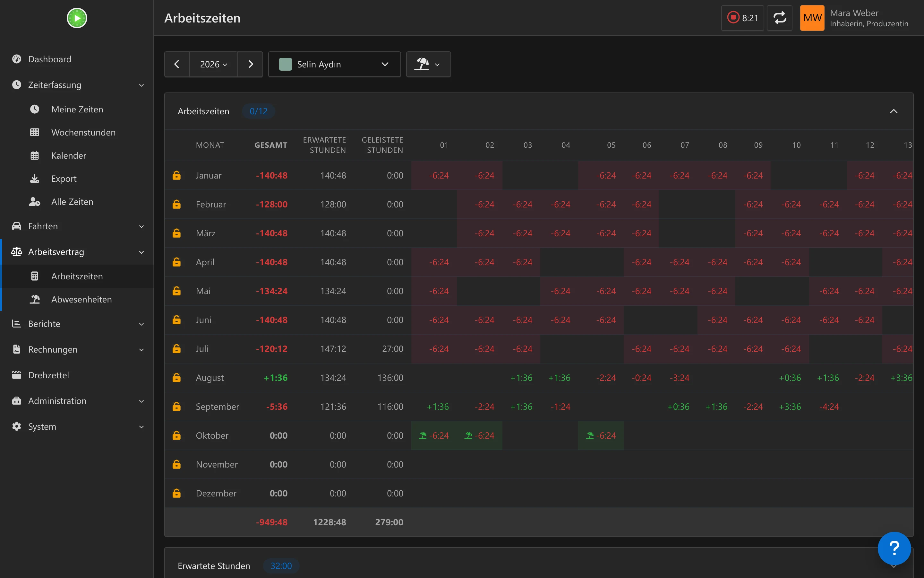Toggle lock for Oktober row

[x=176, y=435]
